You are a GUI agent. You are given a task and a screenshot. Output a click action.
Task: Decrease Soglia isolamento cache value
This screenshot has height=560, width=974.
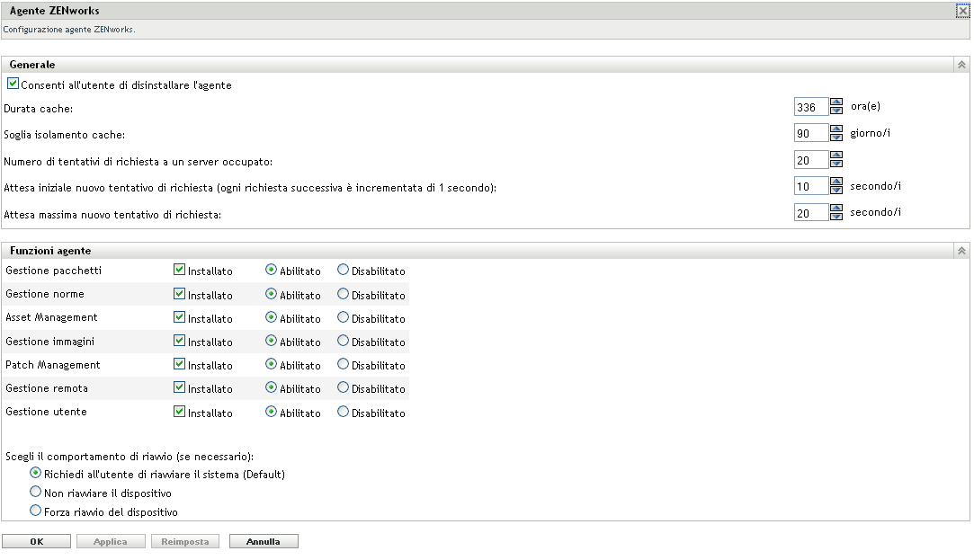point(836,137)
